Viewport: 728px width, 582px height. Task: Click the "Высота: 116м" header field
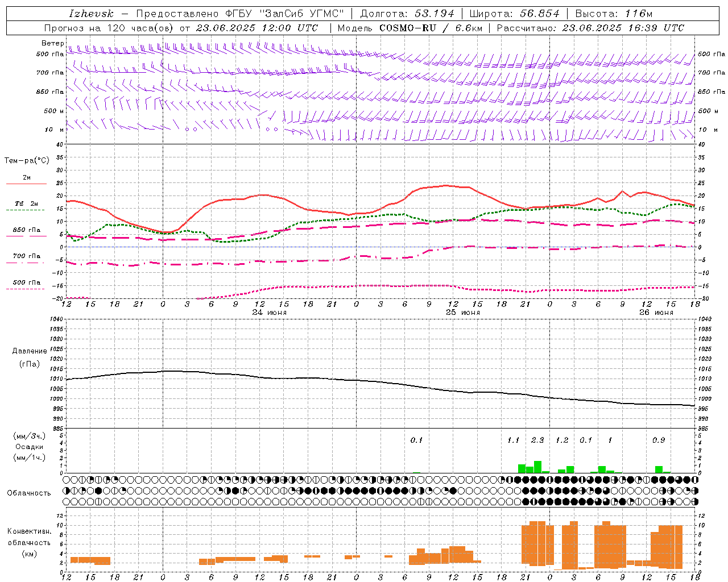(x=614, y=14)
